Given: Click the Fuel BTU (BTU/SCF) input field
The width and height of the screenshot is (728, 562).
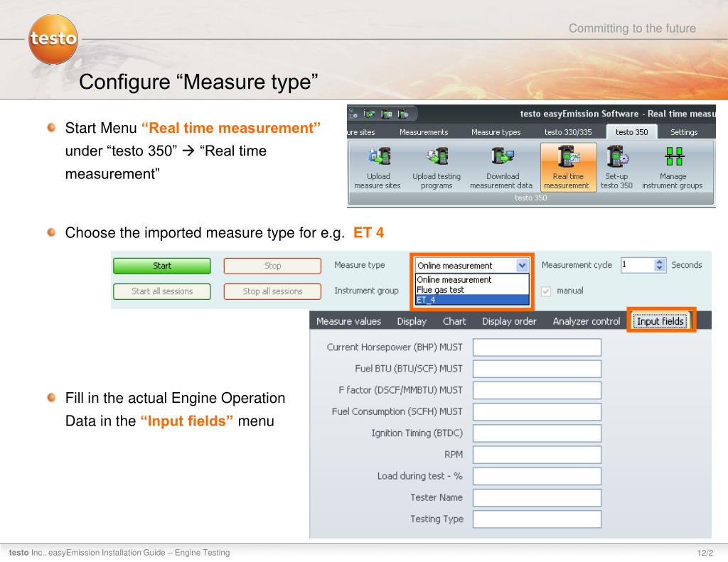Looking at the screenshot, I should click(x=537, y=369).
